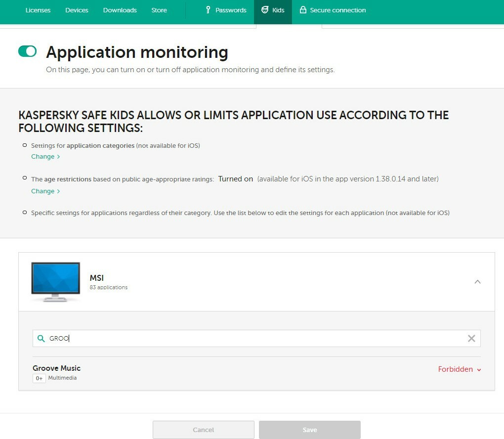
Task: Click the Secure connection lock icon
Action: 303,10
